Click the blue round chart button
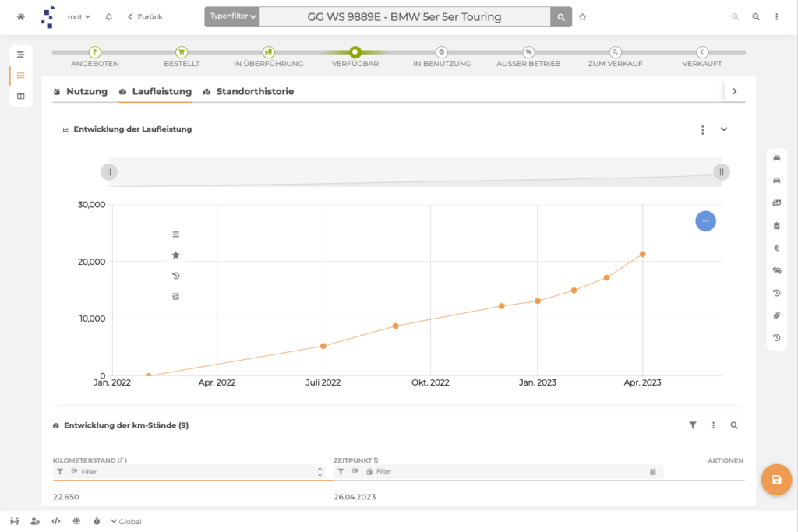Screen dimensions: 798x532 (705, 220)
